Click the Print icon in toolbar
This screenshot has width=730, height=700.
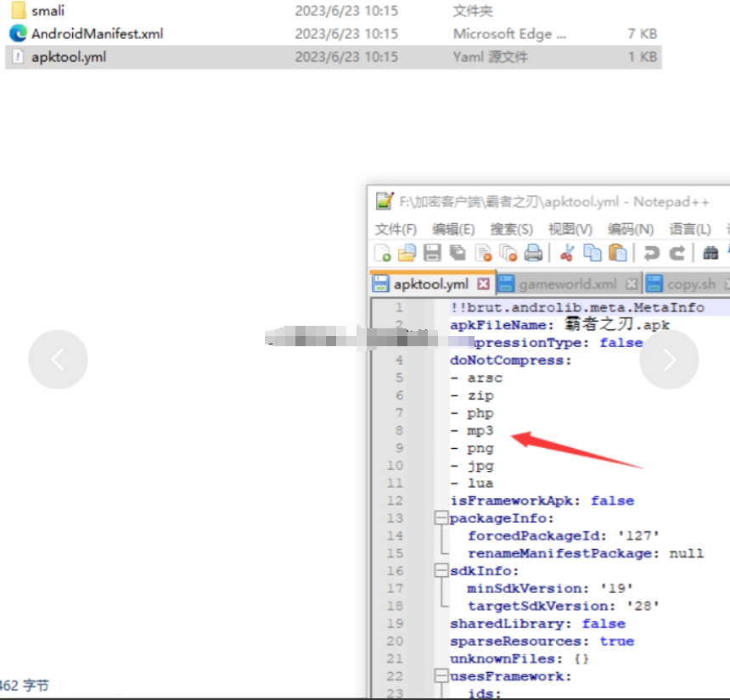pyautogui.click(x=533, y=253)
